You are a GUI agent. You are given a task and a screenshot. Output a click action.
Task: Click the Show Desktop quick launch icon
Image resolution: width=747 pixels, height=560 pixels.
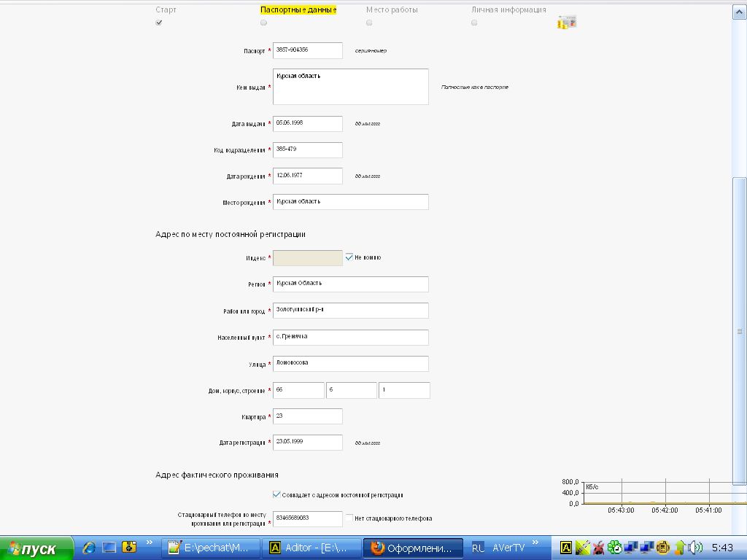[109, 547]
